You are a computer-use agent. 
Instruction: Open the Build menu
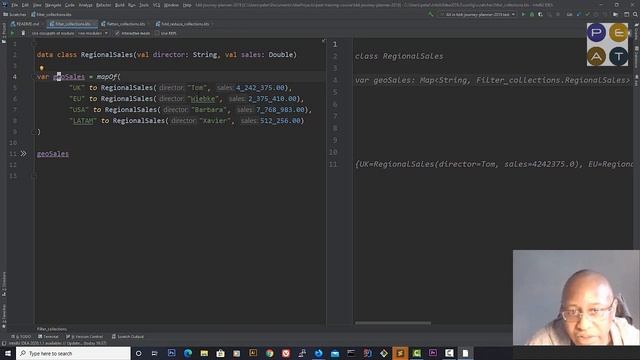(x=120, y=5)
